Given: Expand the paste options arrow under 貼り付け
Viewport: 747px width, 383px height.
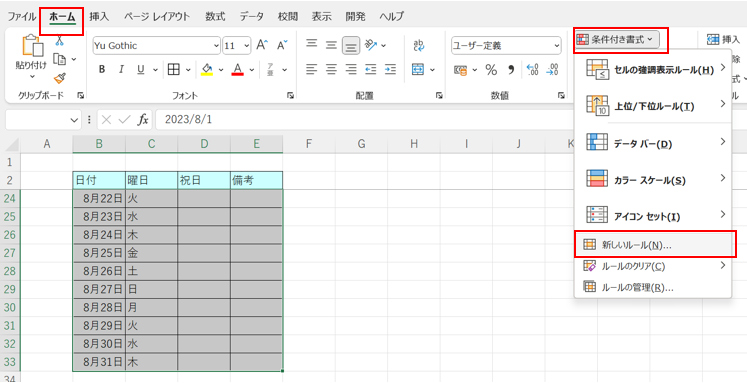Looking at the screenshot, I should click(32, 76).
